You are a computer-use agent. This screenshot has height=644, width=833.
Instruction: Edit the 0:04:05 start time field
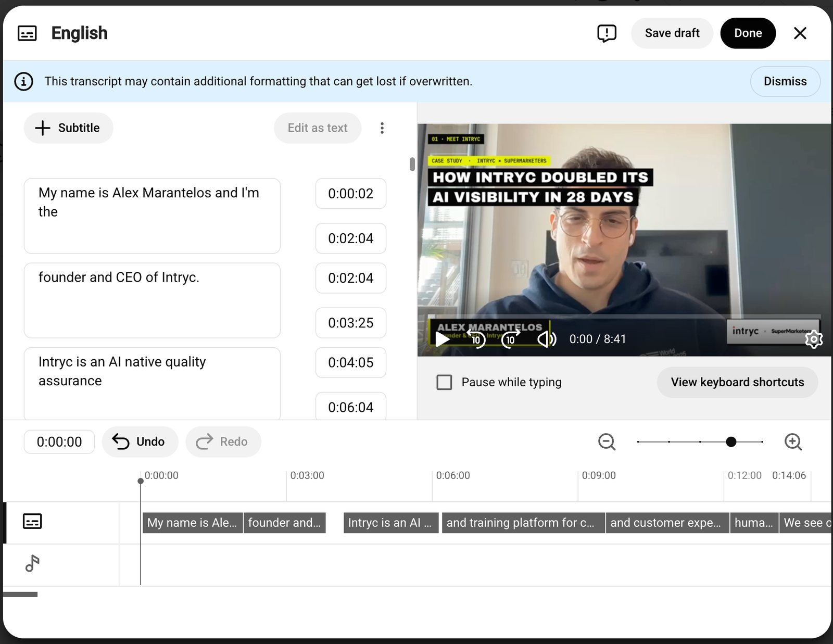pos(351,362)
